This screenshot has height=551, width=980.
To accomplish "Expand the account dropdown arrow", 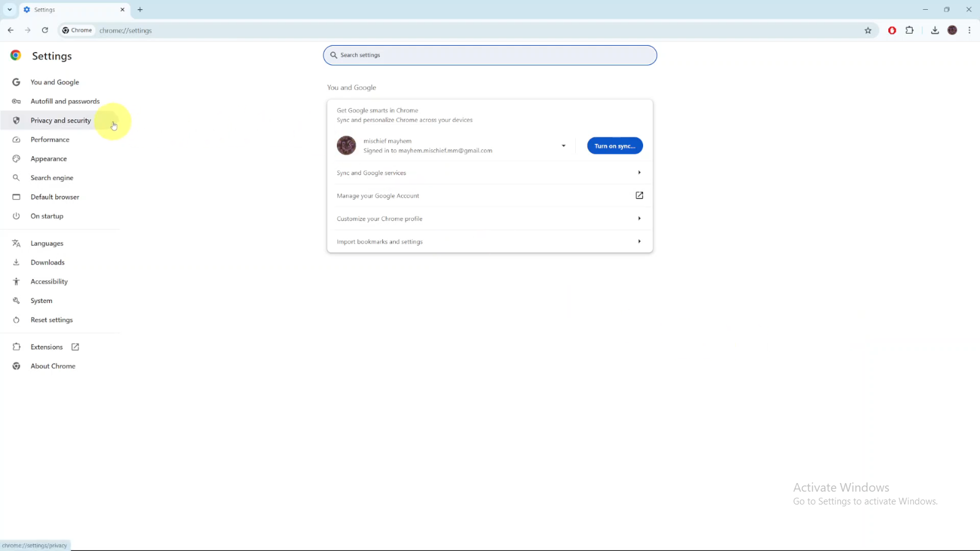I will [563, 146].
